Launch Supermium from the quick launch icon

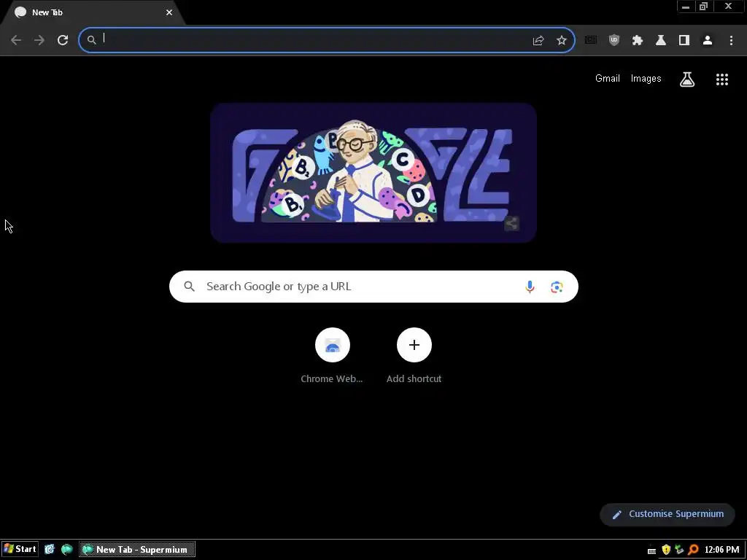pyautogui.click(x=66, y=549)
